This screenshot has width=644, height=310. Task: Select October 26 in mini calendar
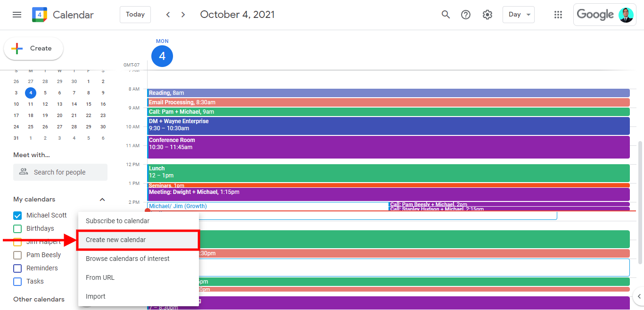click(45, 127)
